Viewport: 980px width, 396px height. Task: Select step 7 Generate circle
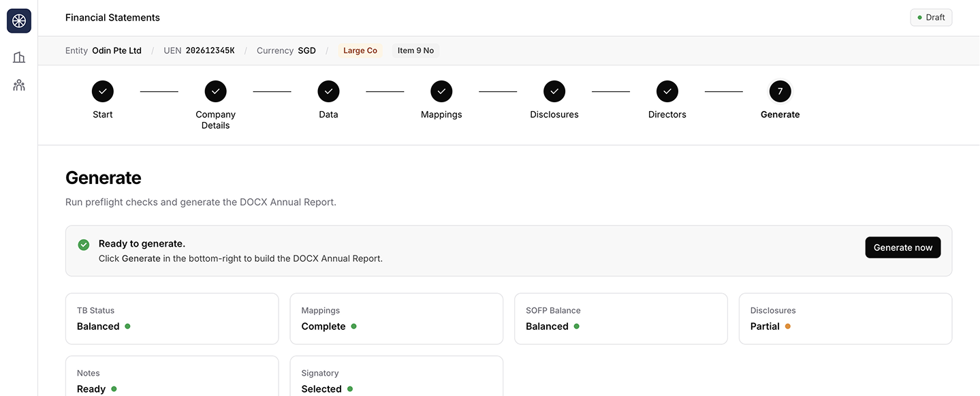(x=780, y=91)
